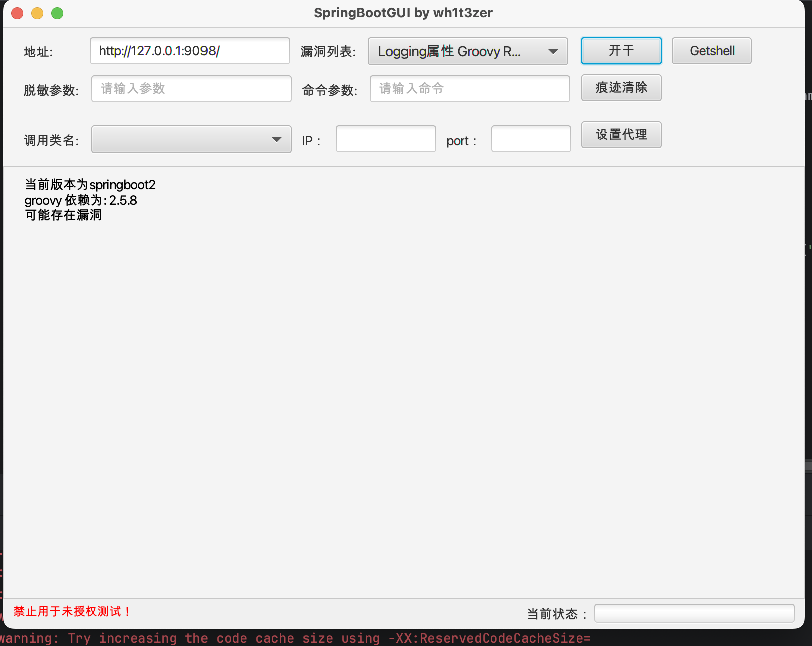
Task: Click the 当前状态 label
Action: point(557,614)
